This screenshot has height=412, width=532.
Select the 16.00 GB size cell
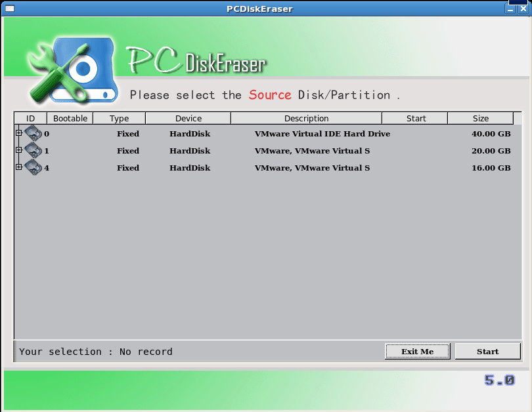491,168
